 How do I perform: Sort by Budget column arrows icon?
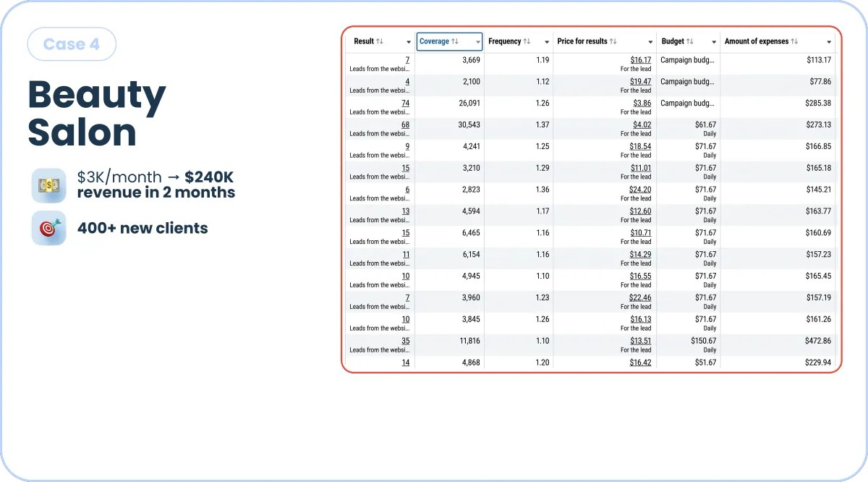[x=690, y=41]
